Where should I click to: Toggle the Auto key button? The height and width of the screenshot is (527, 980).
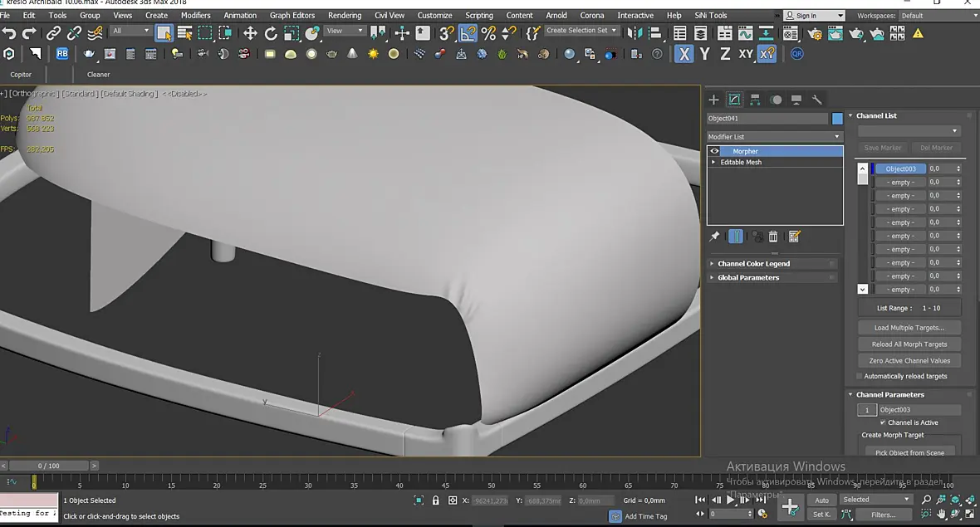click(x=821, y=500)
